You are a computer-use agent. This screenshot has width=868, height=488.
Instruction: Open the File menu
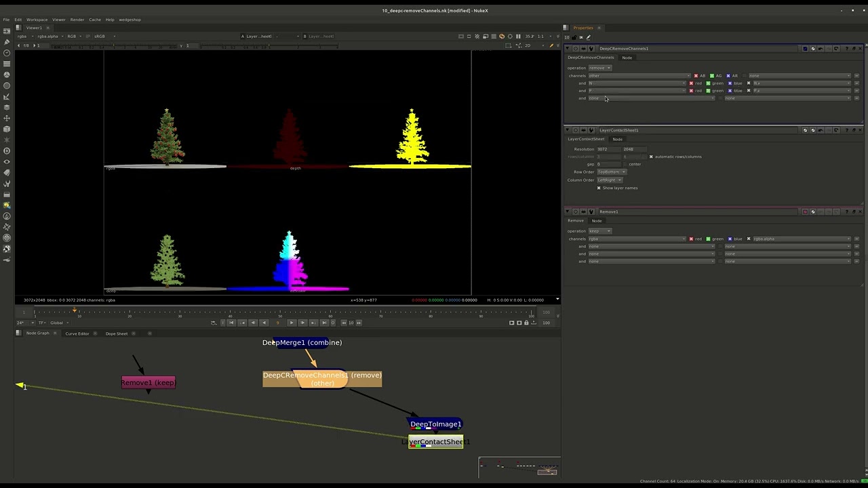point(6,20)
